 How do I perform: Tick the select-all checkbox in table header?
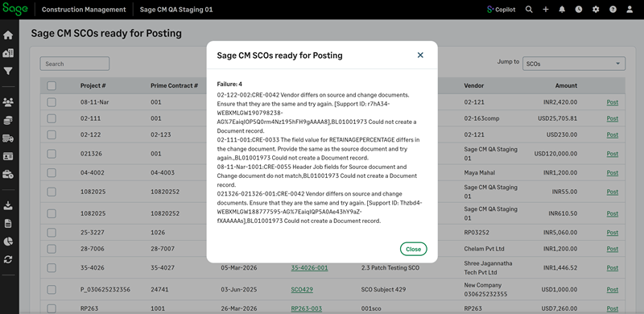[52, 86]
